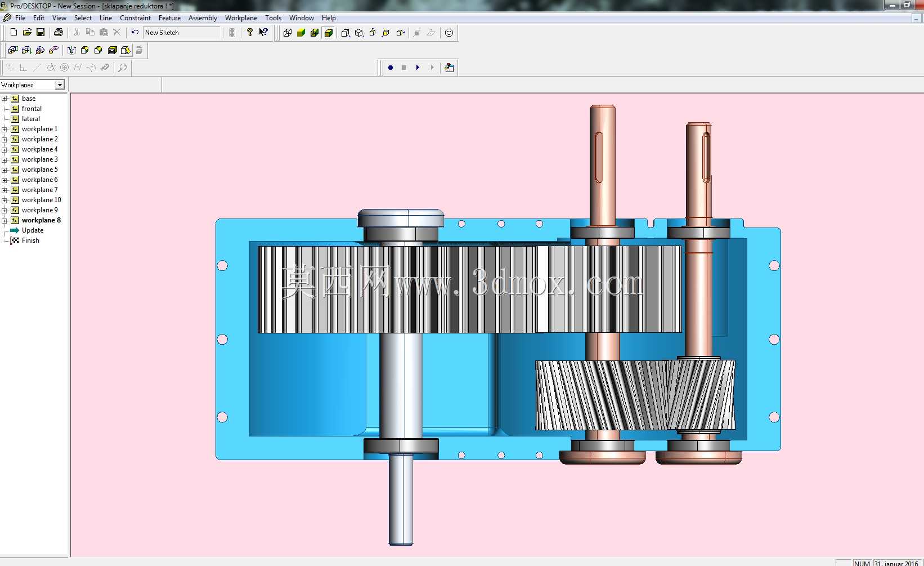This screenshot has width=924, height=566.
Task: Expand the workplane 8 tree node
Action: (x=5, y=220)
